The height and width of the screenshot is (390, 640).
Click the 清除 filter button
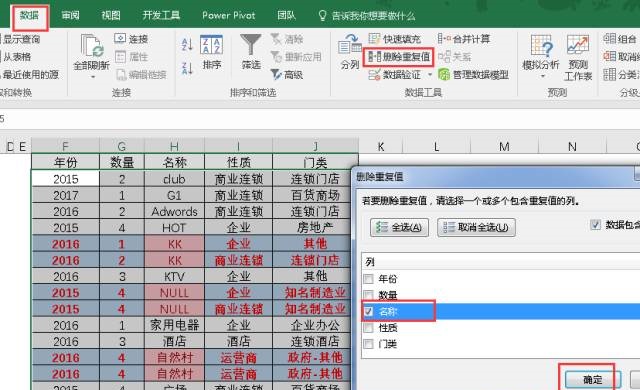pos(287,39)
